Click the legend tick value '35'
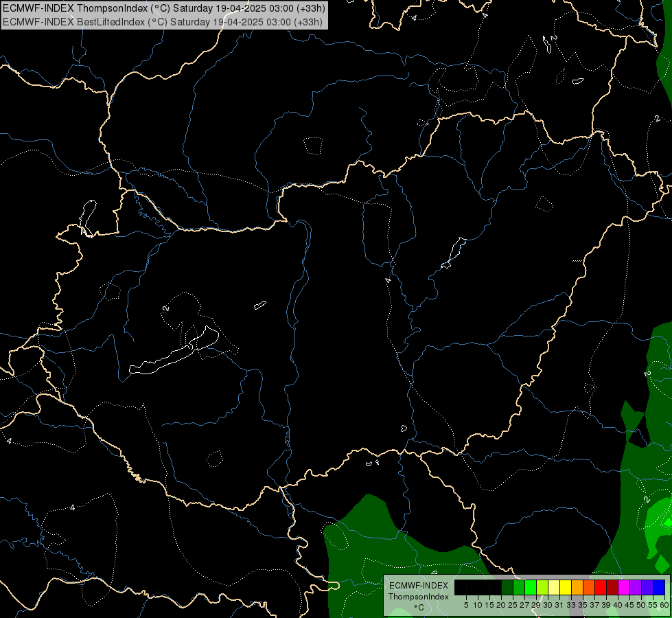This screenshot has width=672, height=618. (x=583, y=605)
